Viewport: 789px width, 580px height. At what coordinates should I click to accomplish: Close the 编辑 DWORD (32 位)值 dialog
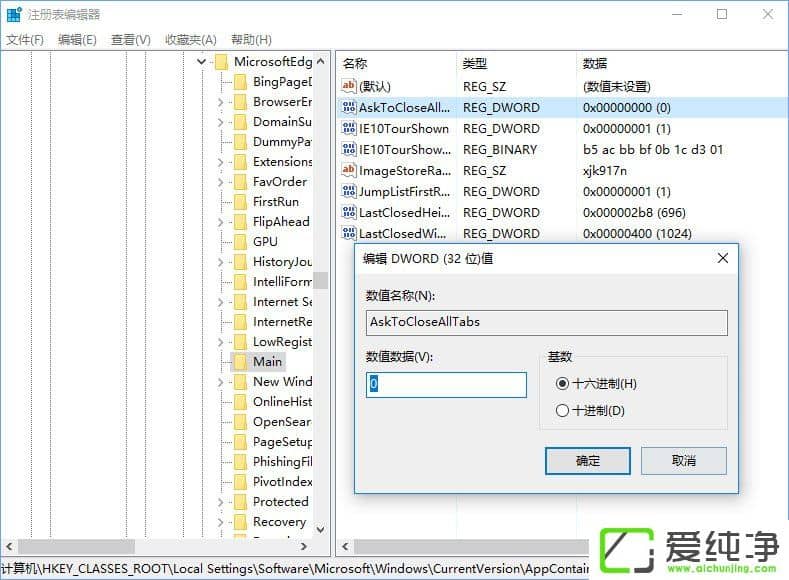[x=723, y=258]
